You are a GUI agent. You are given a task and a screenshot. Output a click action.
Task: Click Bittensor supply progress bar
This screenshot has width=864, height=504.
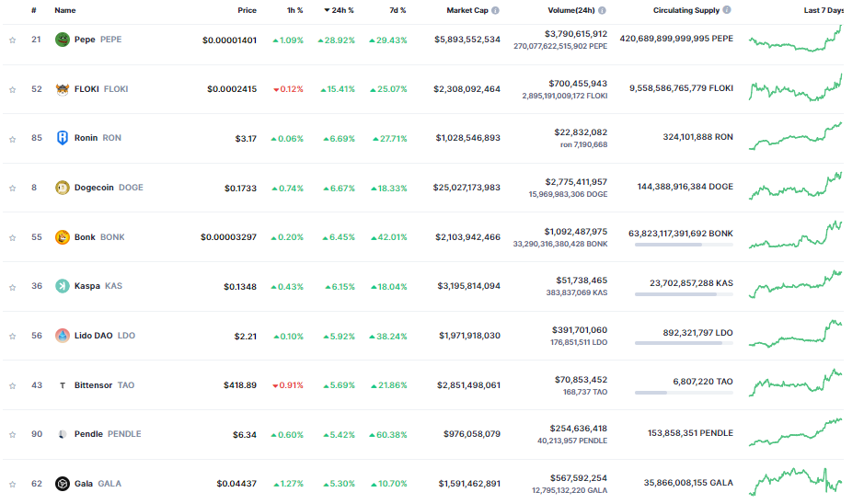(684, 393)
